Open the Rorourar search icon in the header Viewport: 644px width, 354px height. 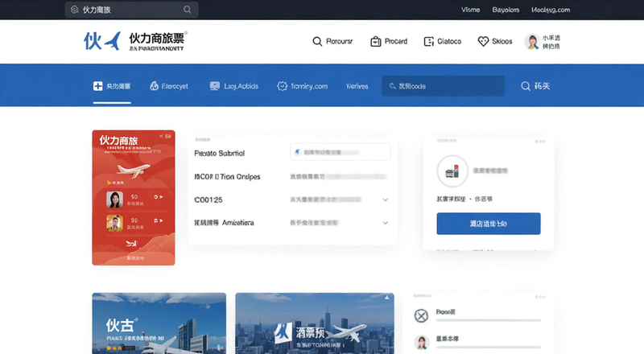[x=317, y=42]
